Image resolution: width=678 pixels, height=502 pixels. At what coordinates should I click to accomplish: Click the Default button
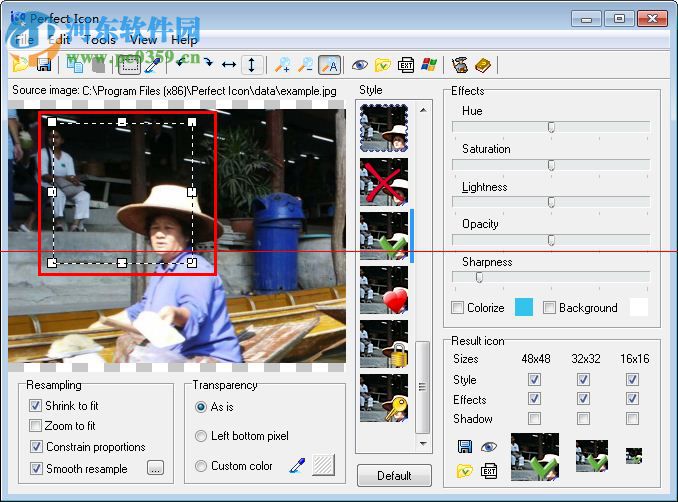(x=394, y=476)
